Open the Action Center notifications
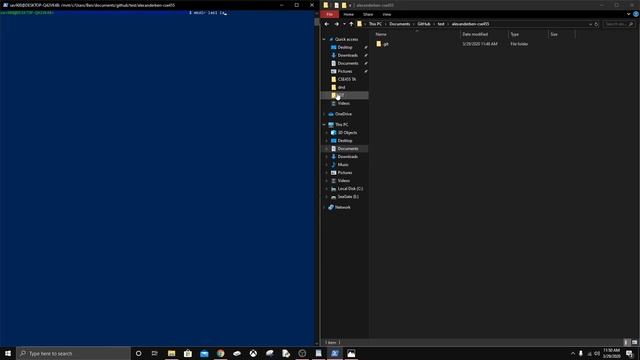Viewport: 640px width, 360px height. tap(630, 353)
